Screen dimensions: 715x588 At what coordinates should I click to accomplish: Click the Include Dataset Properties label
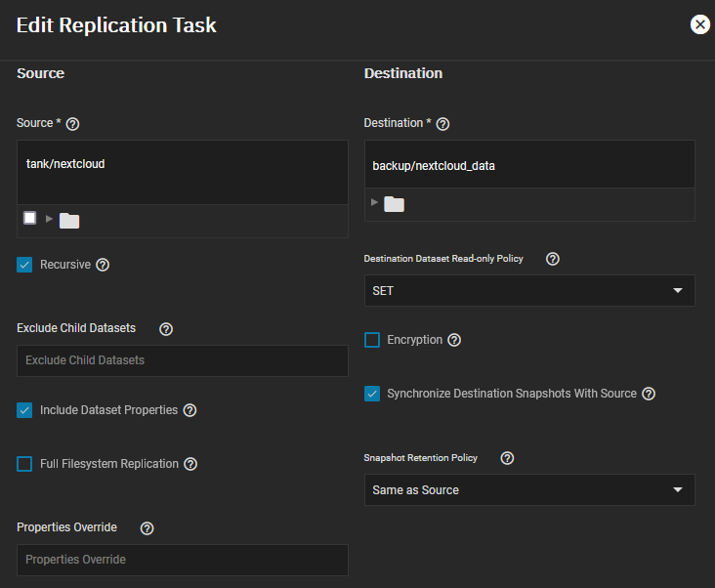[109, 410]
